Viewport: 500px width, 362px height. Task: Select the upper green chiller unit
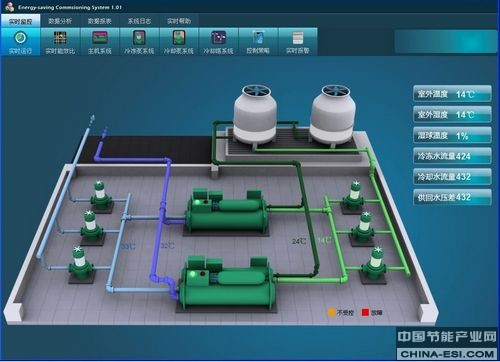[226, 212]
